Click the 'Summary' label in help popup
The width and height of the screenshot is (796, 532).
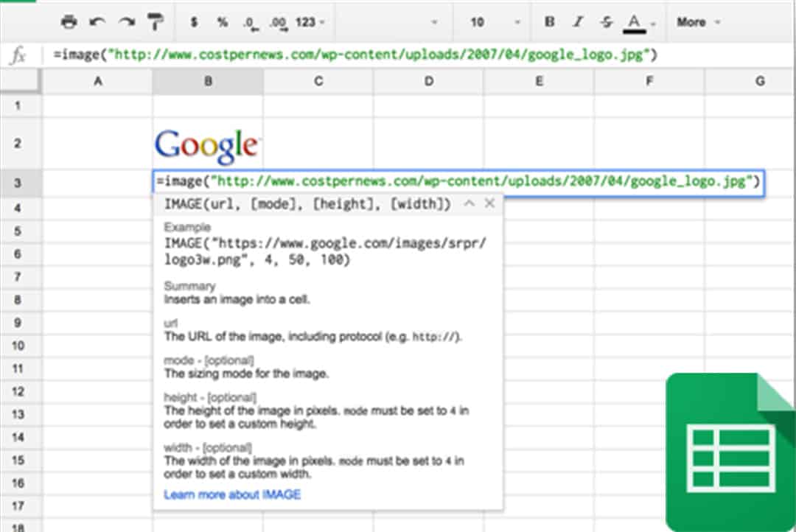[189, 286]
